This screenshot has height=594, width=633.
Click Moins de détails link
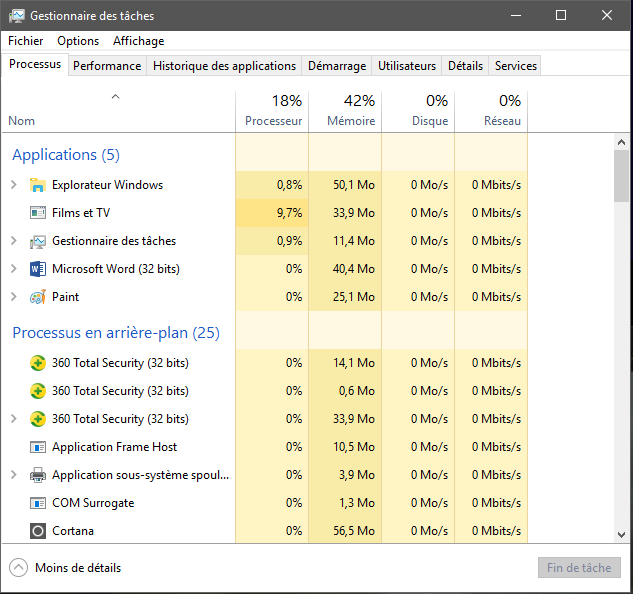[78, 568]
